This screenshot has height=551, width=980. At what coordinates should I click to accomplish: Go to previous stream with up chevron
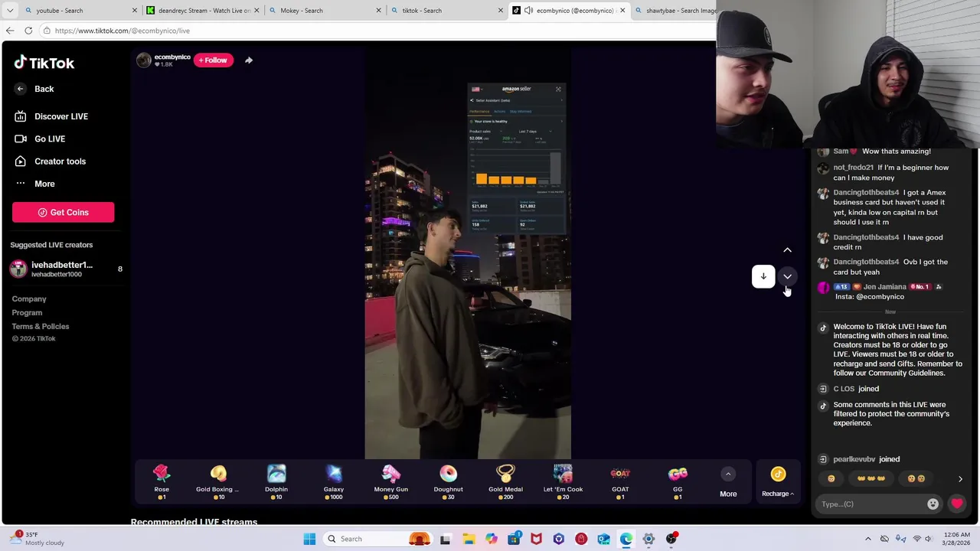[x=787, y=250]
